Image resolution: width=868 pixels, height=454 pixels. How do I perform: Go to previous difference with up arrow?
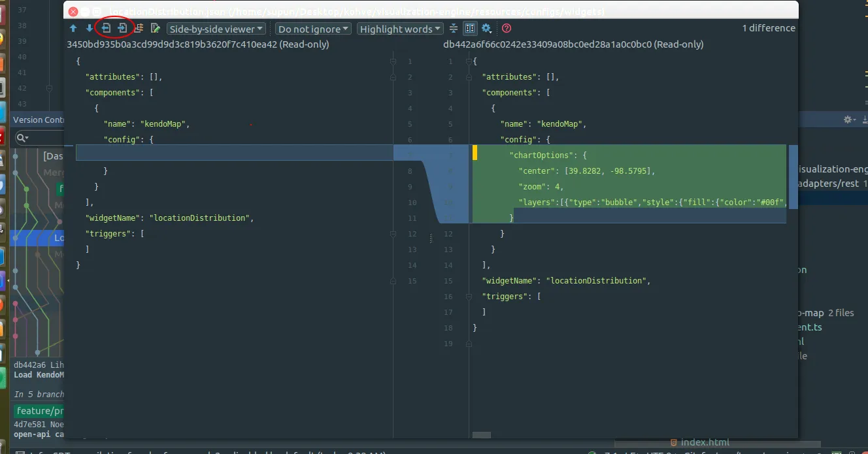pyautogui.click(x=73, y=28)
